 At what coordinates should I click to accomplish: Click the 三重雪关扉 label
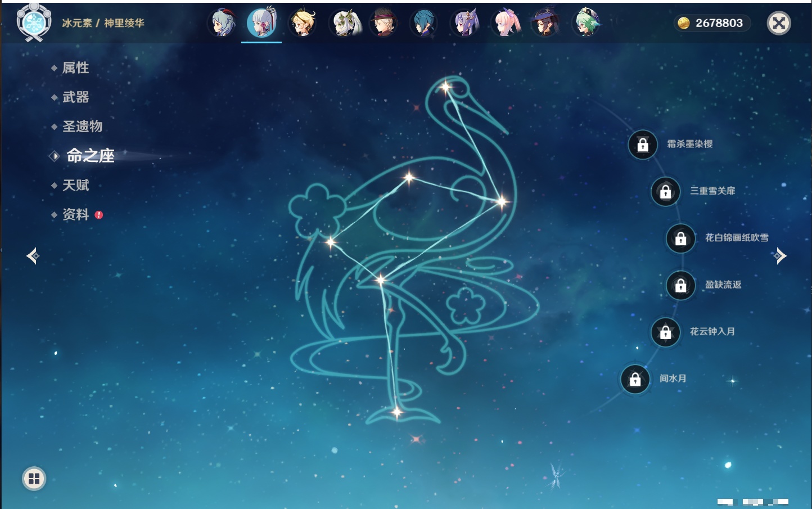point(712,191)
